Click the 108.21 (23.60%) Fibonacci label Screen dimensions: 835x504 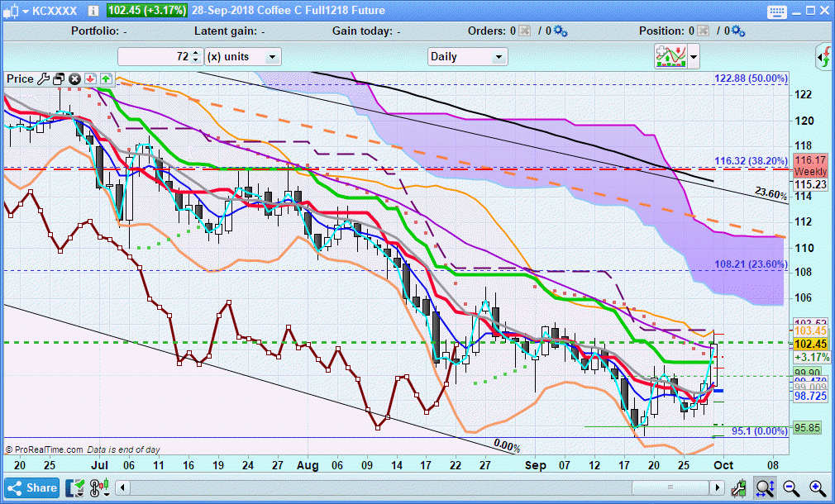coord(751,264)
